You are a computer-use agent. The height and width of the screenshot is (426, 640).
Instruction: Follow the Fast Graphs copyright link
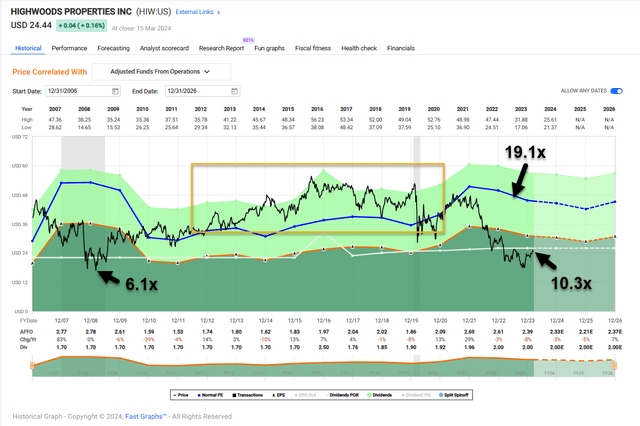146,416
